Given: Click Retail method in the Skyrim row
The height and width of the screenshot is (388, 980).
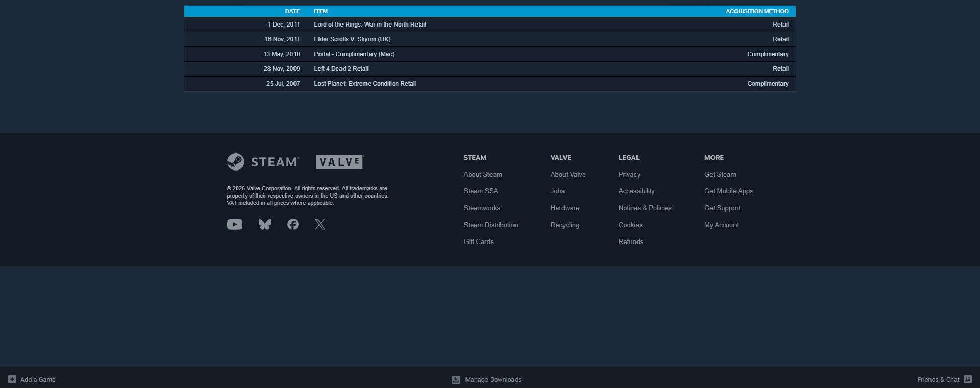Looking at the screenshot, I should point(780,39).
